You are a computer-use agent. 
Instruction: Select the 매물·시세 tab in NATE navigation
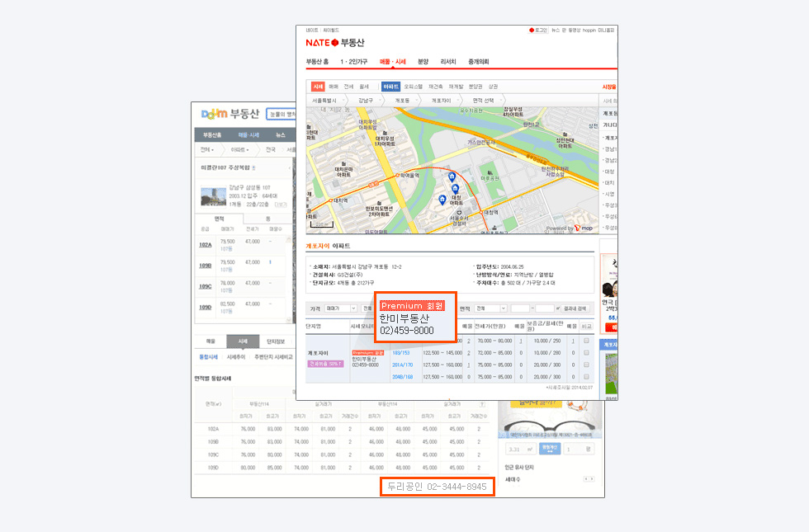(393, 62)
